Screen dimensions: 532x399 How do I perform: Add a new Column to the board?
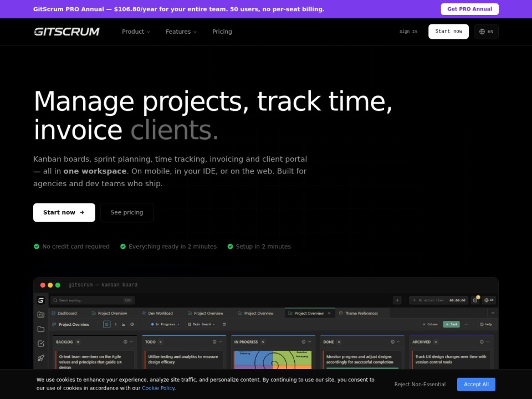click(430, 324)
